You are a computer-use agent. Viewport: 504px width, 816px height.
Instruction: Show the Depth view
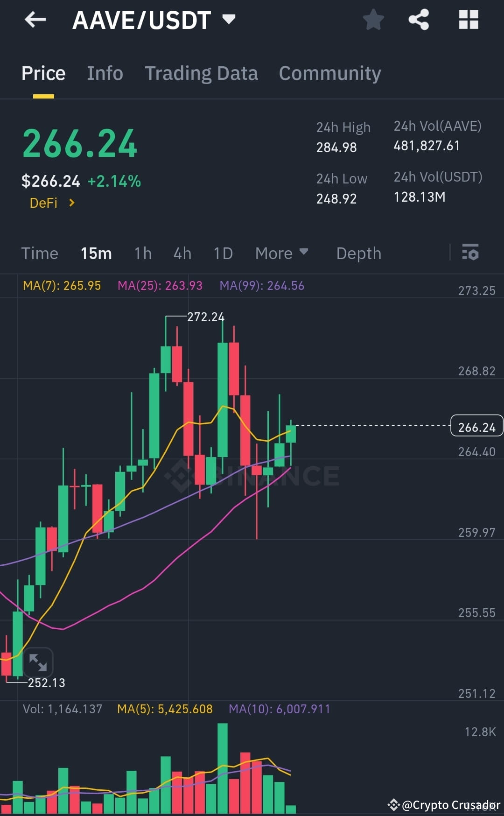coord(358,253)
